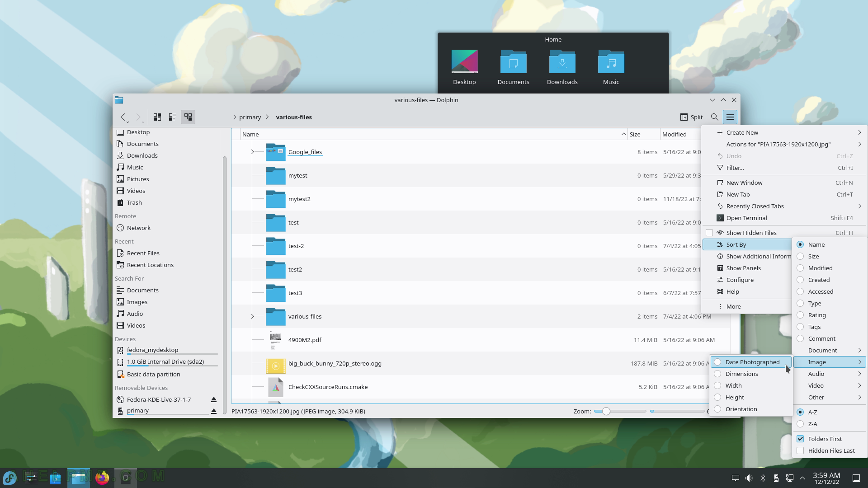
Task: Switch to Compact view mode
Action: 173,117
